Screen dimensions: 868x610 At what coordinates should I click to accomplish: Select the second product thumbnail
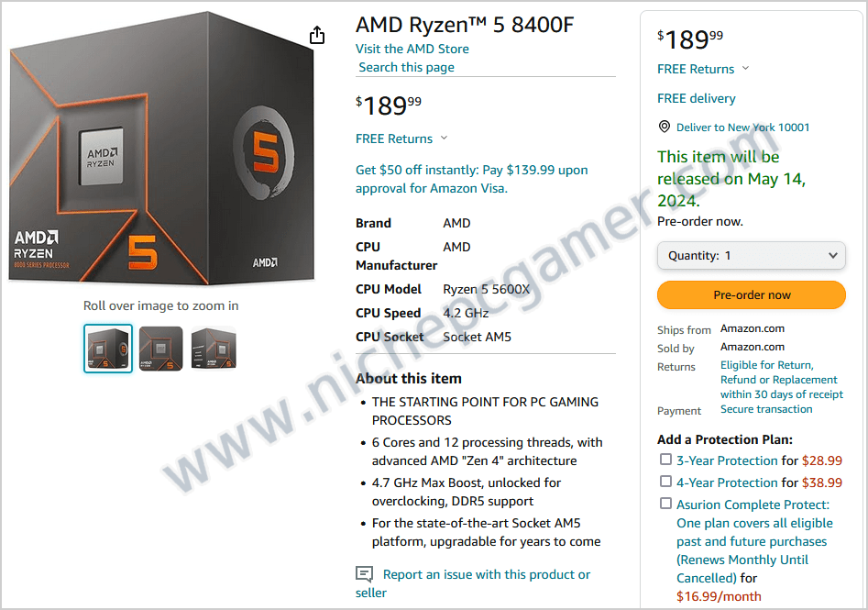click(160, 349)
